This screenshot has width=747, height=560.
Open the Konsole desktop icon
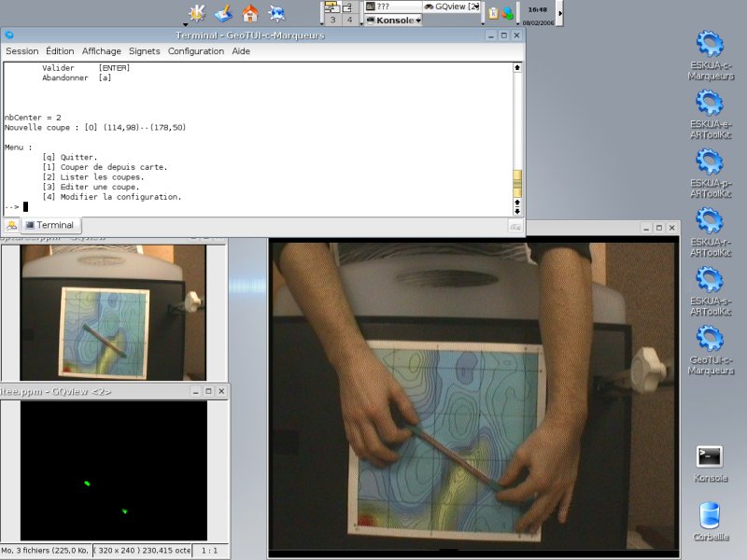click(710, 464)
